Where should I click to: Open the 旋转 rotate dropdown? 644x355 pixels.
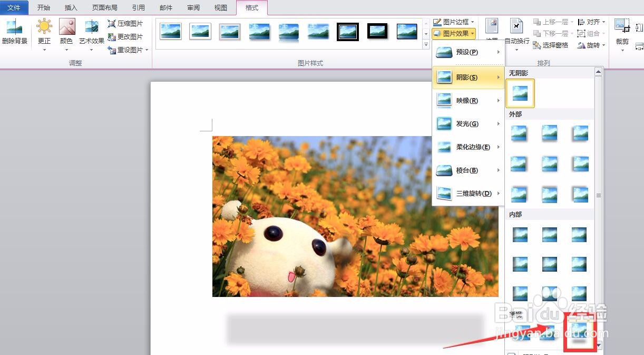pos(591,45)
